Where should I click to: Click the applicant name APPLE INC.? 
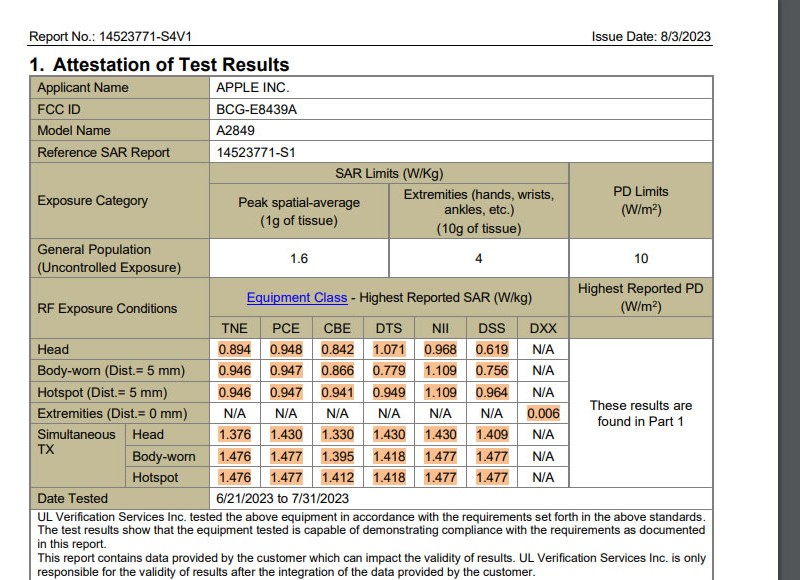[252, 88]
